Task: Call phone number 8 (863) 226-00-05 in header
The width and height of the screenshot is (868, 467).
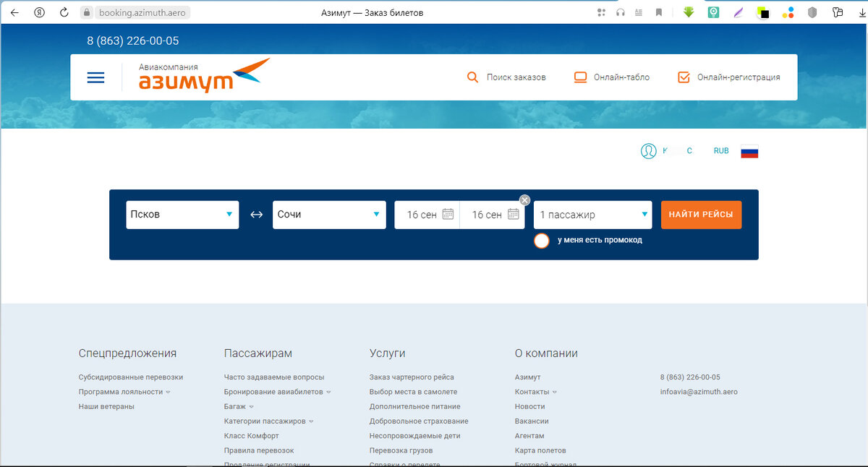Action: pyautogui.click(x=133, y=41)
